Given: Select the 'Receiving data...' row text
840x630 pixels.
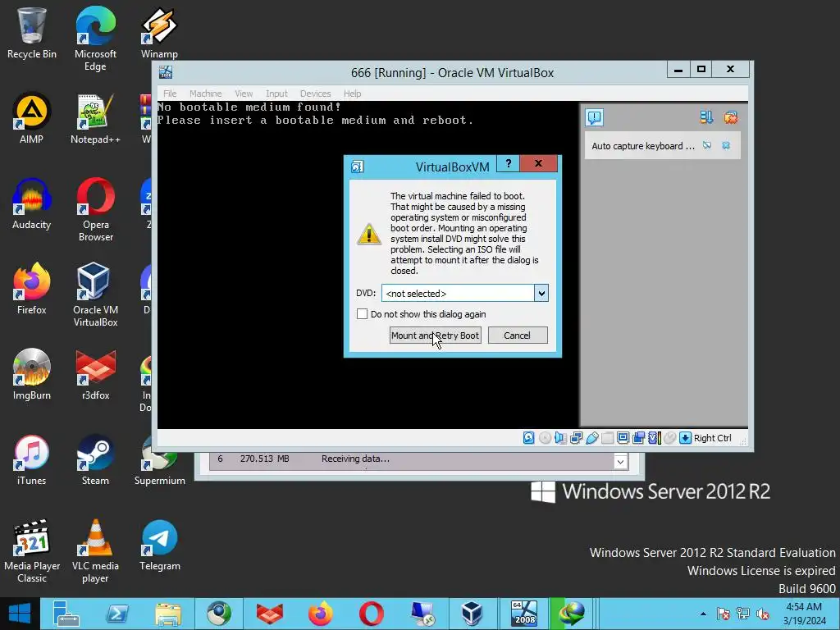Looking at the screenshot, I should coord(355,459).
